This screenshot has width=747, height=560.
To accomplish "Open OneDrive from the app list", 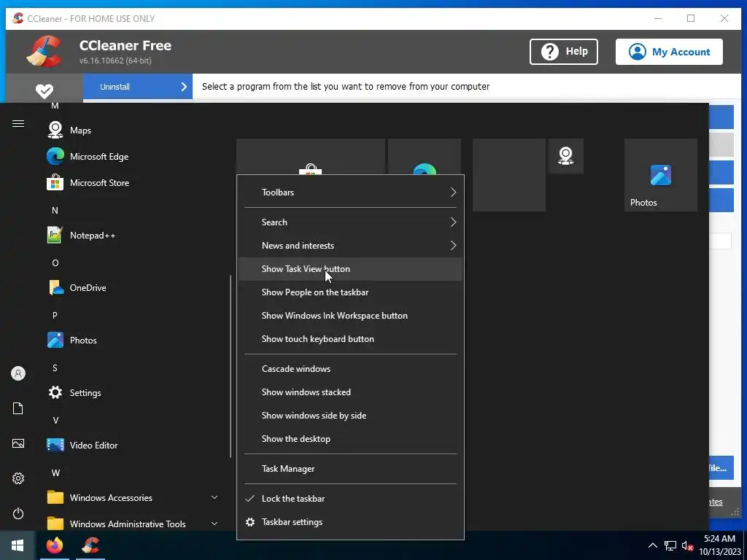I will 76,287.
